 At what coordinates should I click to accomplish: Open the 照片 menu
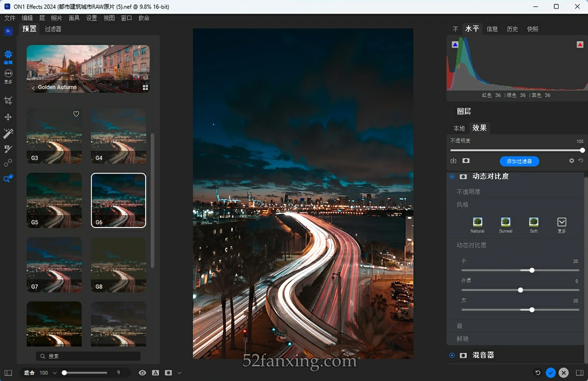click(56, 18)
